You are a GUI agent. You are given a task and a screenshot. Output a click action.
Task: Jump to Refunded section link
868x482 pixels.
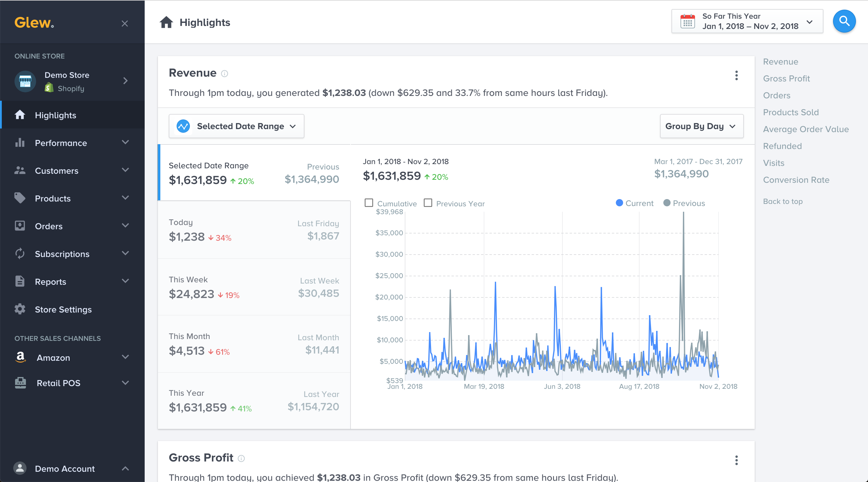[782, 146]
